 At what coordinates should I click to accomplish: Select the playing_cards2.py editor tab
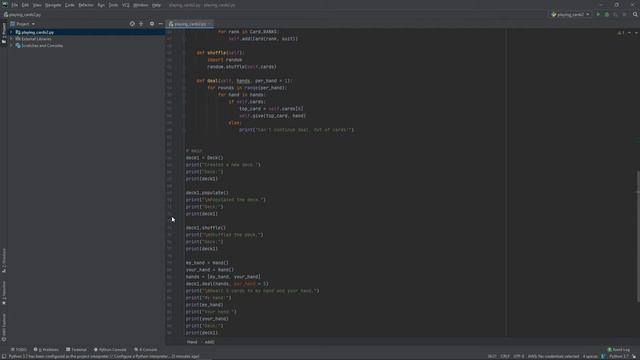point(190,24)
